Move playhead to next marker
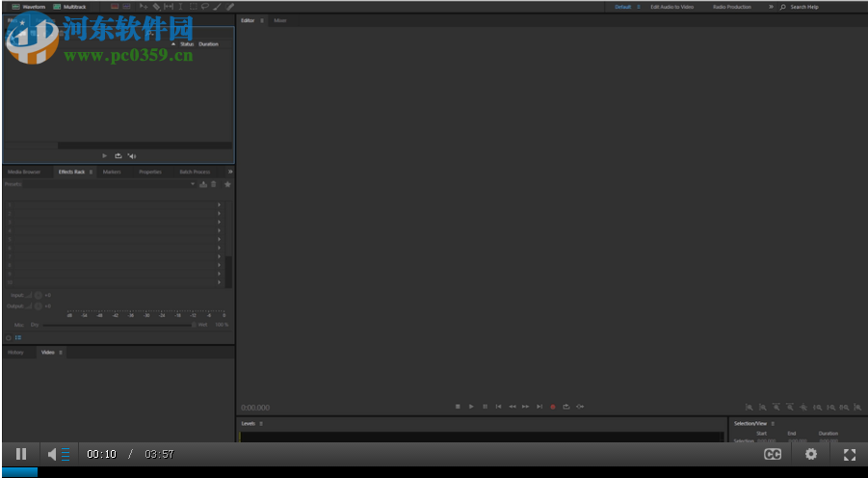Screen dimensions: 868x478 coord(539,407)
